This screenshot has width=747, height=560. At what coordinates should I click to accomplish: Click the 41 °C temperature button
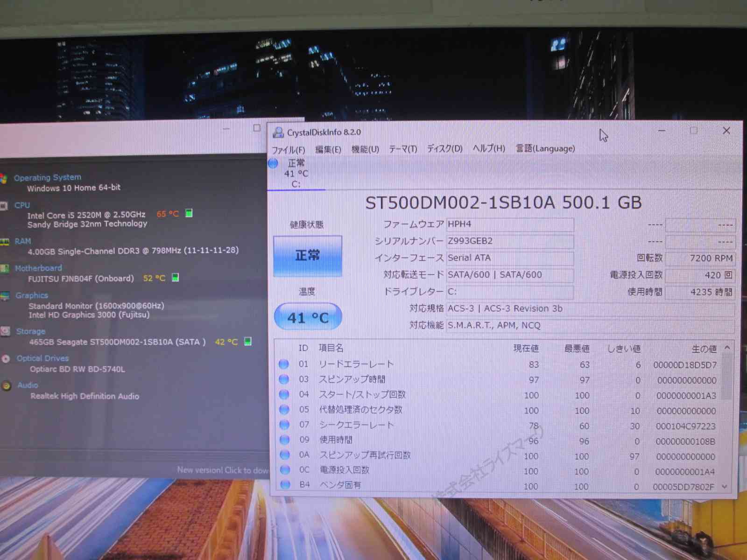(x=308, y=317)
